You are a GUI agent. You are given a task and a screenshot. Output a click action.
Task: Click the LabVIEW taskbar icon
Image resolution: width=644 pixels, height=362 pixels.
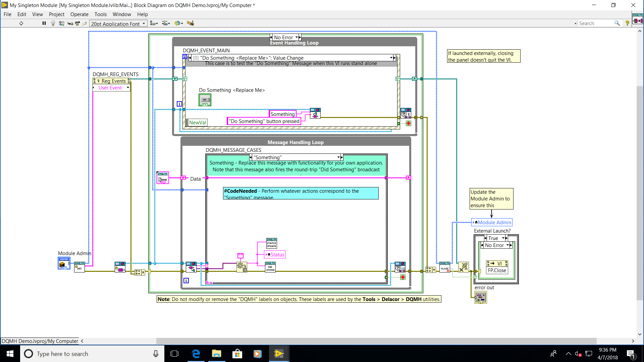[x=279, y=354]
